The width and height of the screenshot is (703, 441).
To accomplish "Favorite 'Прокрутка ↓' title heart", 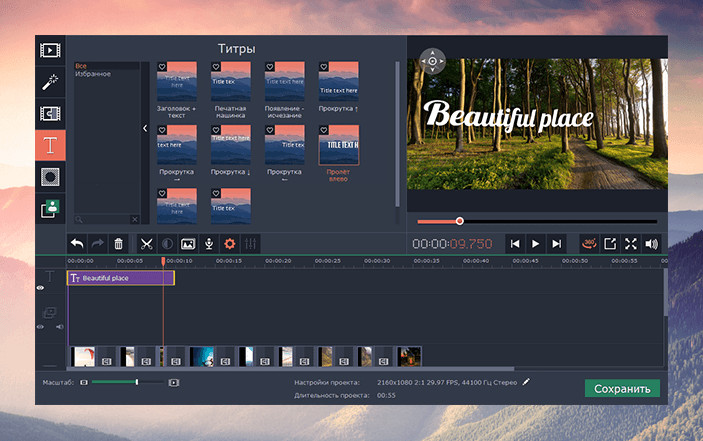I will pyautogui.click(x=216, y=130).
